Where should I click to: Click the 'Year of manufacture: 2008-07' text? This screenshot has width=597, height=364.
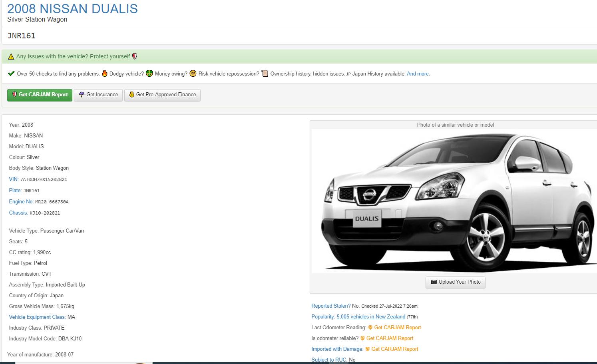[40, 355]
